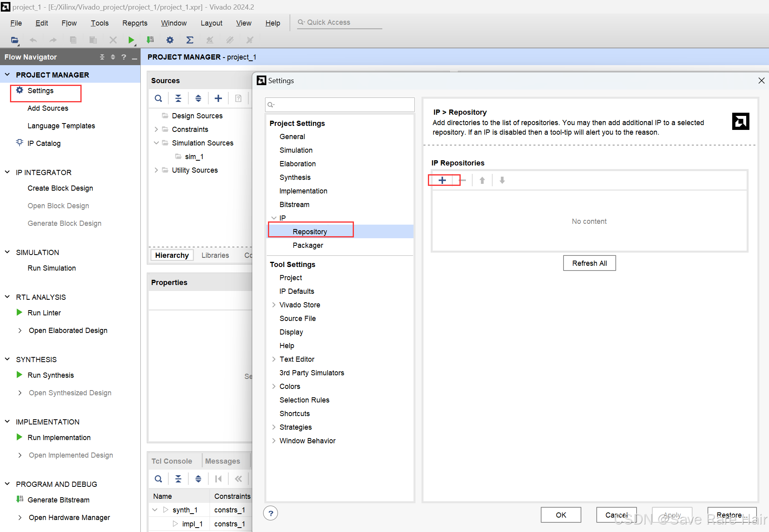Image resolution: width=769 pixels, height=532 pixels.
Task: Open IP Catalog in Flow Navigator
Action: [44, 143]
